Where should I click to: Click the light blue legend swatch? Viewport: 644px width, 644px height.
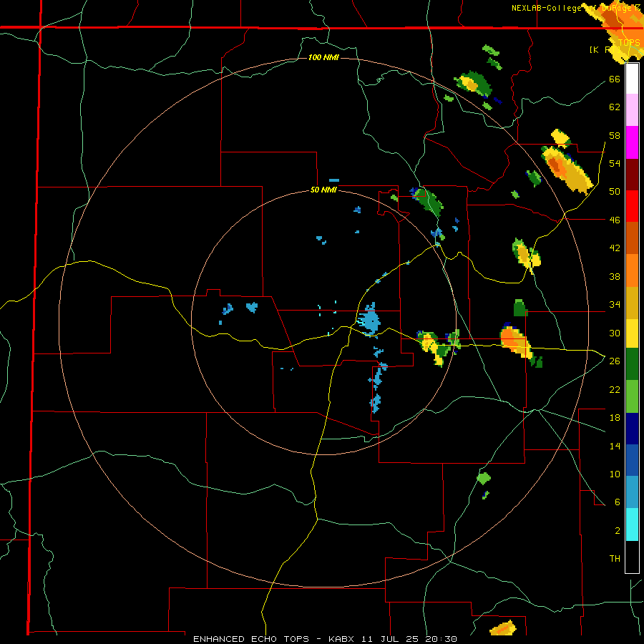point(632,492)
